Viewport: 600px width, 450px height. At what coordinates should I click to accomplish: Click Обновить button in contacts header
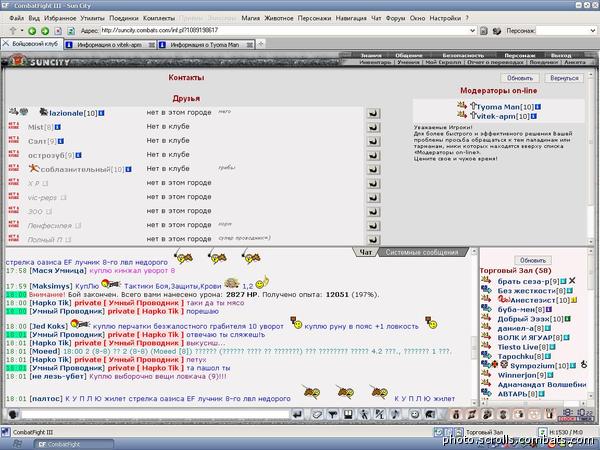(x=520, y=78)
